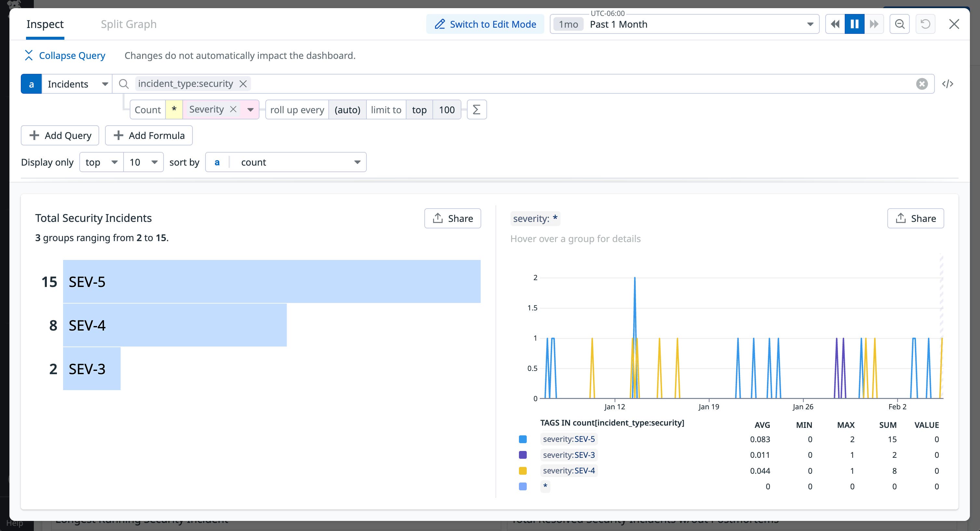This screenshot has width=980, height=531.
Task: Pause live data updates with pause icon
Action: point(855,24)
